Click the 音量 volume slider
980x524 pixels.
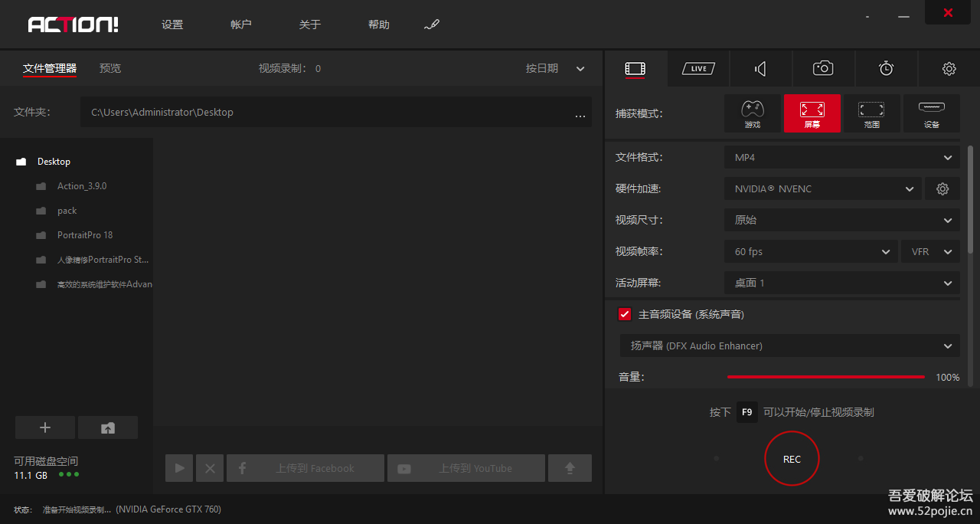825,376
